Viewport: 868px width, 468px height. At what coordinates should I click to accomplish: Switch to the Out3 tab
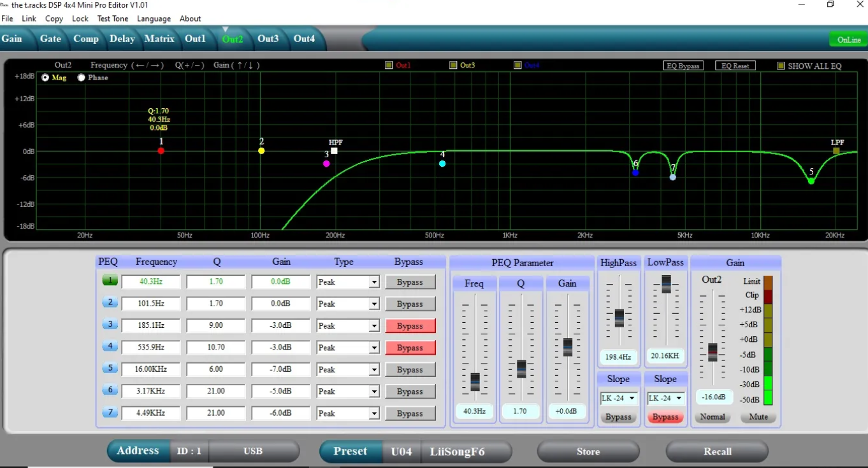point(268,39)
